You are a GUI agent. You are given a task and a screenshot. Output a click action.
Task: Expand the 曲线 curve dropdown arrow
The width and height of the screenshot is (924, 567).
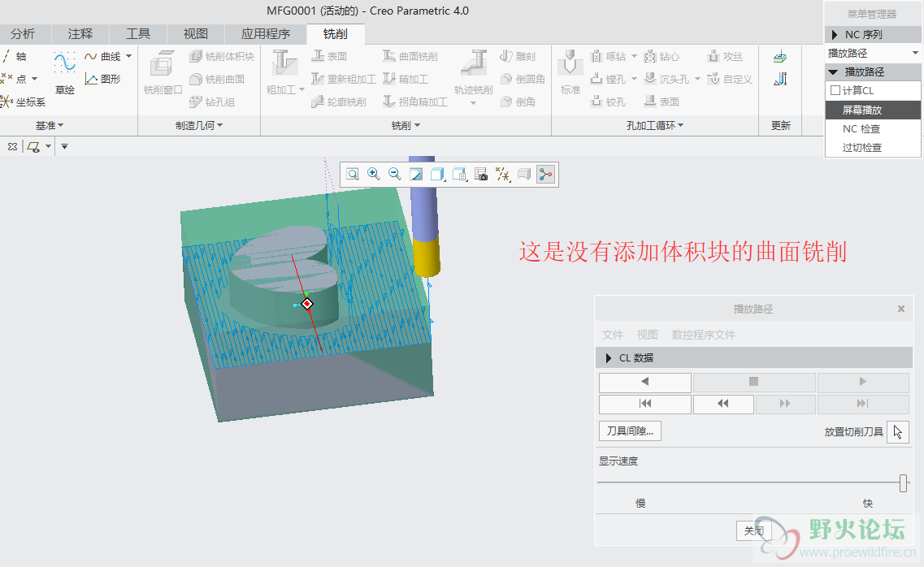(x=129, y=57)
